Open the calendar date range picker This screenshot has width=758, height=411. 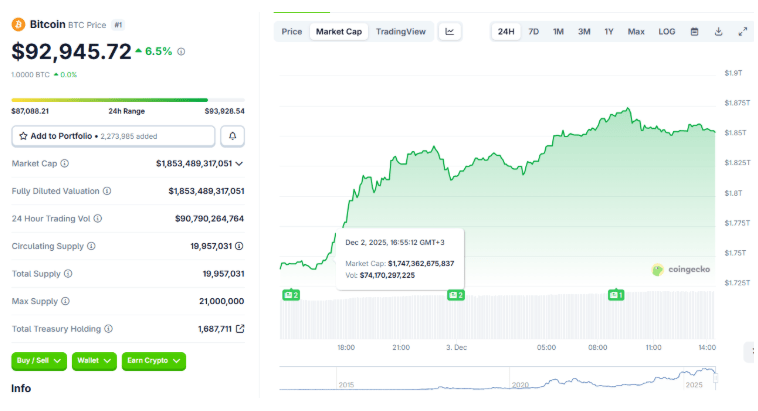(695, 32)
